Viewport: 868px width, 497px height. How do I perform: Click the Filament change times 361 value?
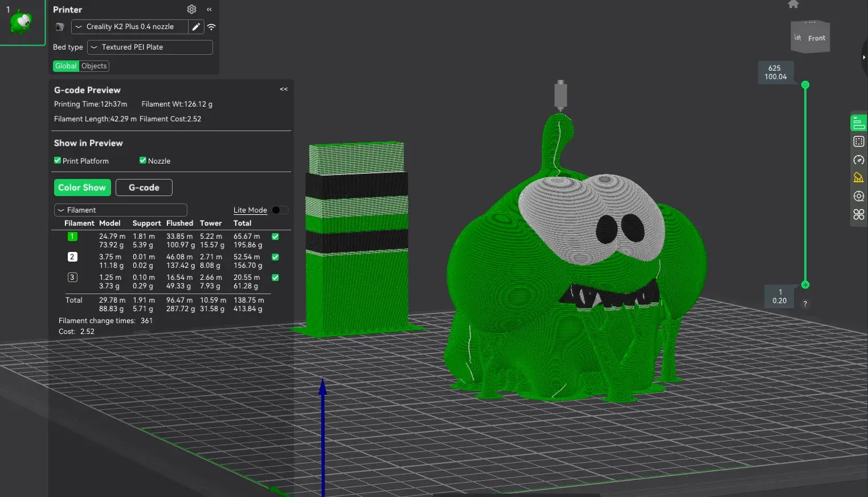click(146, 321)
